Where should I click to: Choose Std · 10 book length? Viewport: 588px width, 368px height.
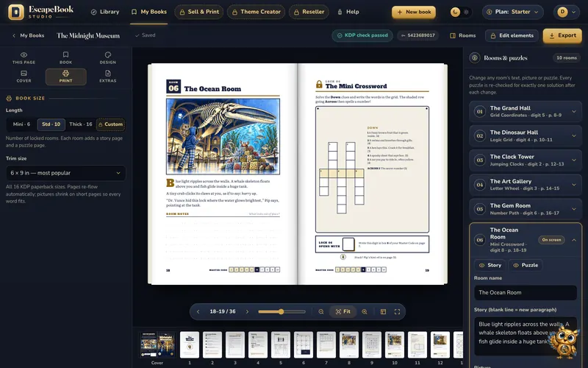tap(51, 124)
